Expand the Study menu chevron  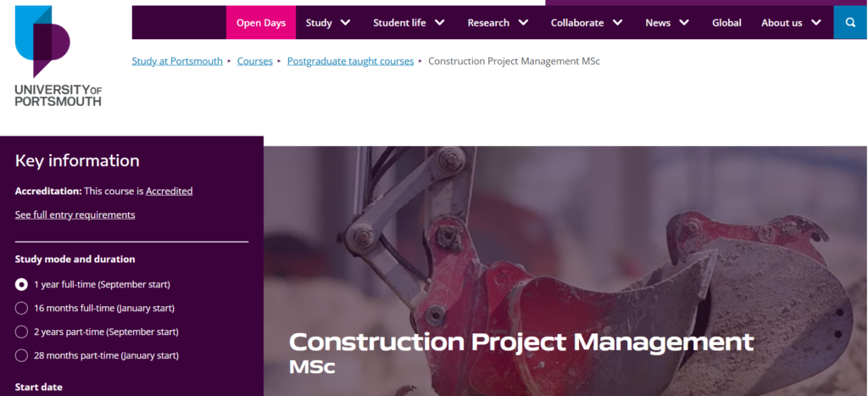coord(346,23)
